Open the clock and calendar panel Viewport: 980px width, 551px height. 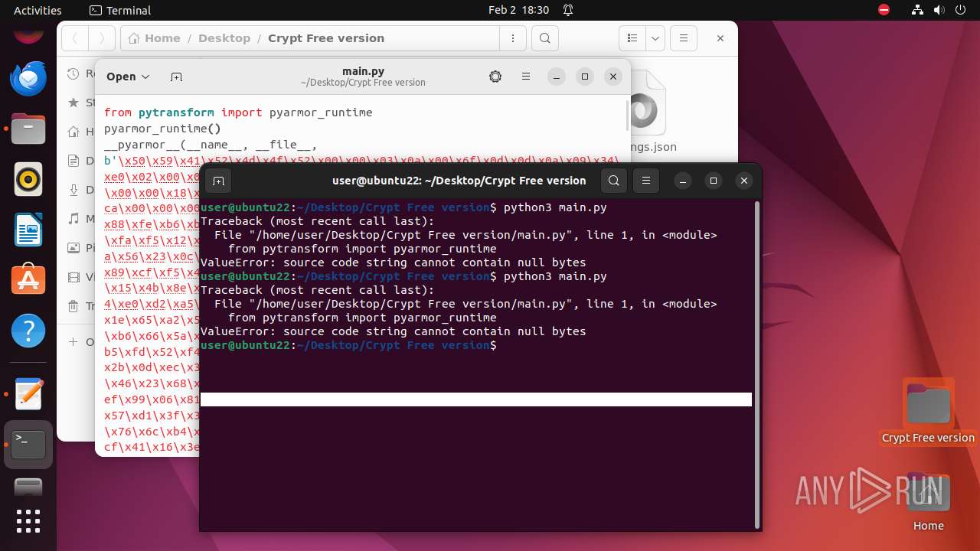(518, 10)
